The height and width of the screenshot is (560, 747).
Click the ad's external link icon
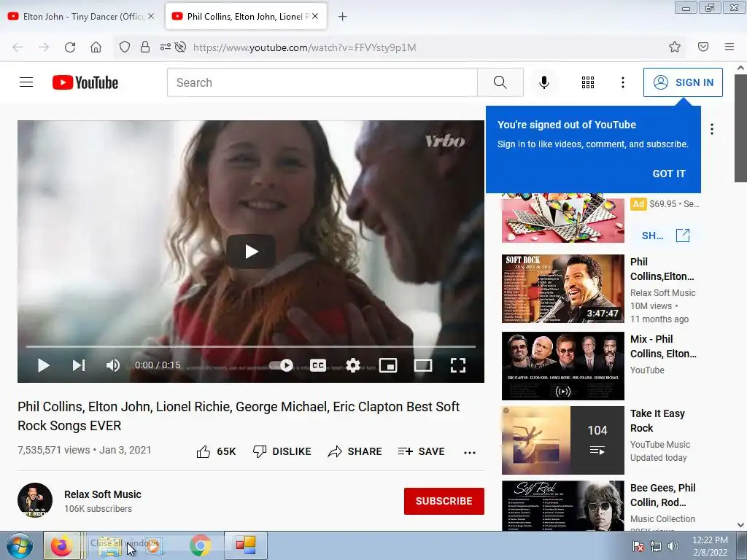point(683,236)
